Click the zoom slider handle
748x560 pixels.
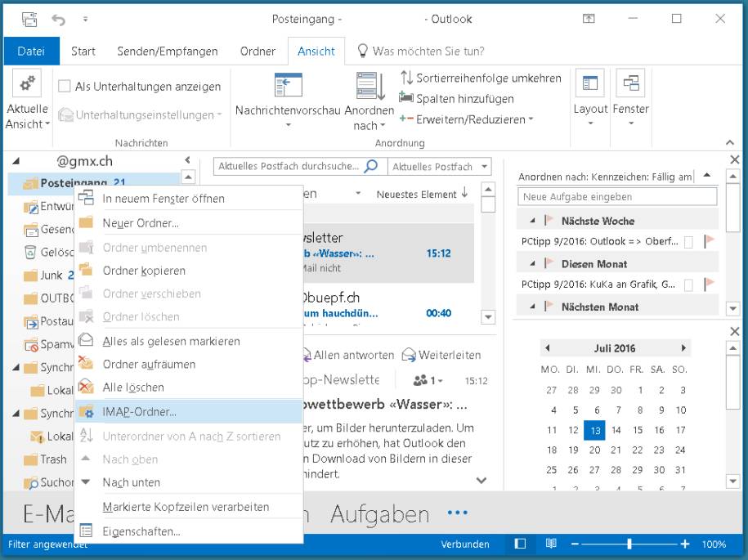(629, 544)
